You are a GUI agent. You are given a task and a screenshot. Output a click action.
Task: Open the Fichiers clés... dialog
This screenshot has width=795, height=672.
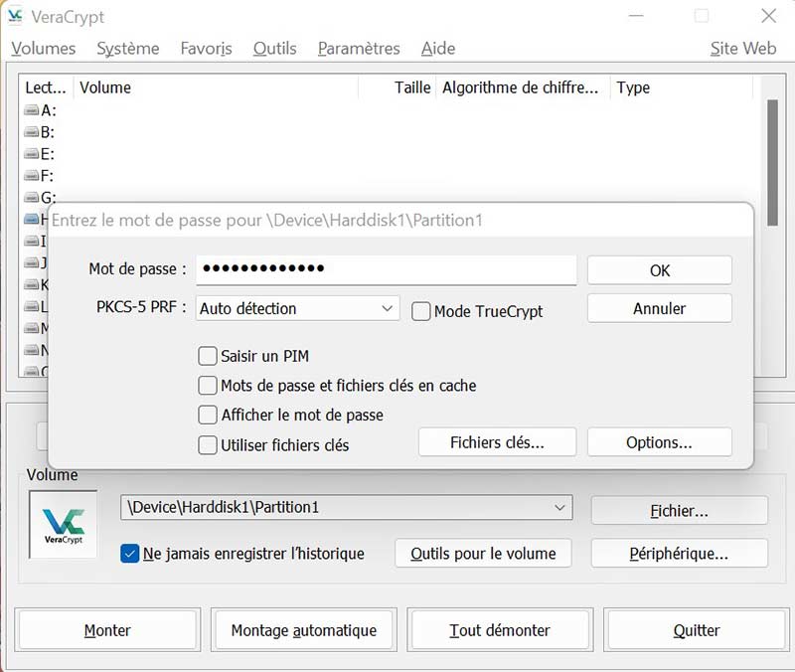[497, 442]
